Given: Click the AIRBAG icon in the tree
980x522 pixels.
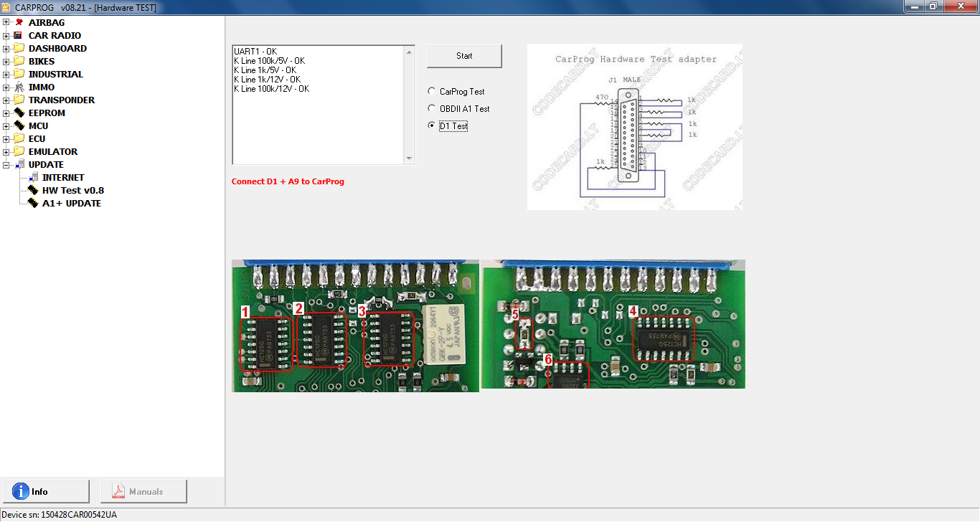Looking at the screenshot, I should [x=19, y=22].
